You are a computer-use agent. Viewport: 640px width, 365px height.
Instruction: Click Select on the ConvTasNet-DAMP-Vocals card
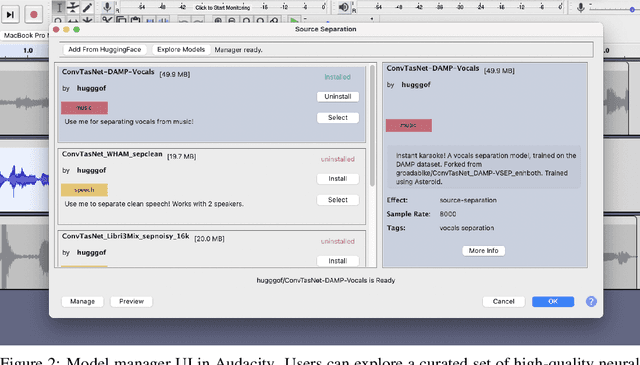(338, 118)
